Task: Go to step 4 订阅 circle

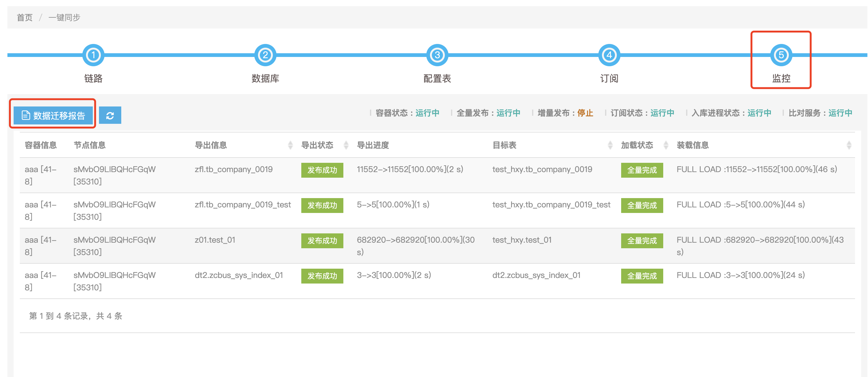Action: coord(609,55)
